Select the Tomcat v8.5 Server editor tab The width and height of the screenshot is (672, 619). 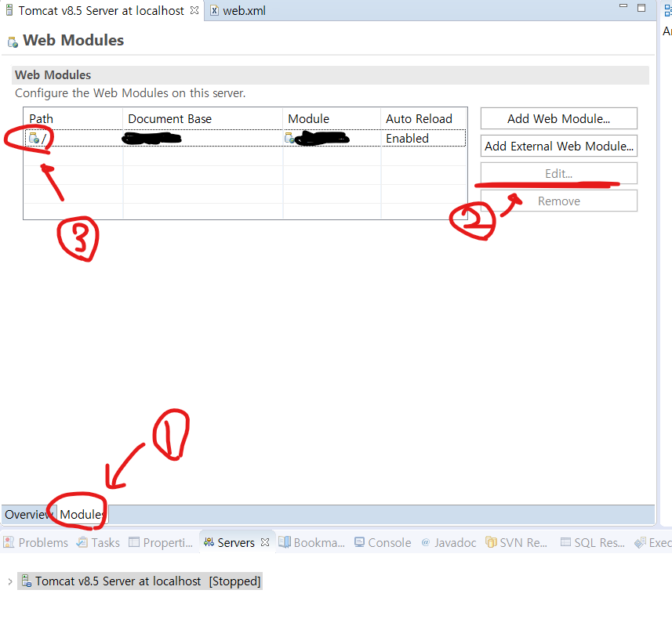tap(100, 11)
